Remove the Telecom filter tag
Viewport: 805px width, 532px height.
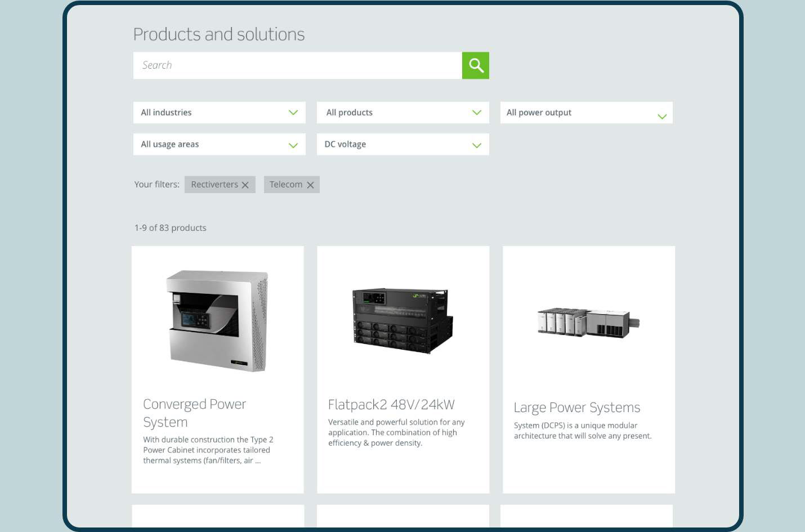[x=310, y=185]
